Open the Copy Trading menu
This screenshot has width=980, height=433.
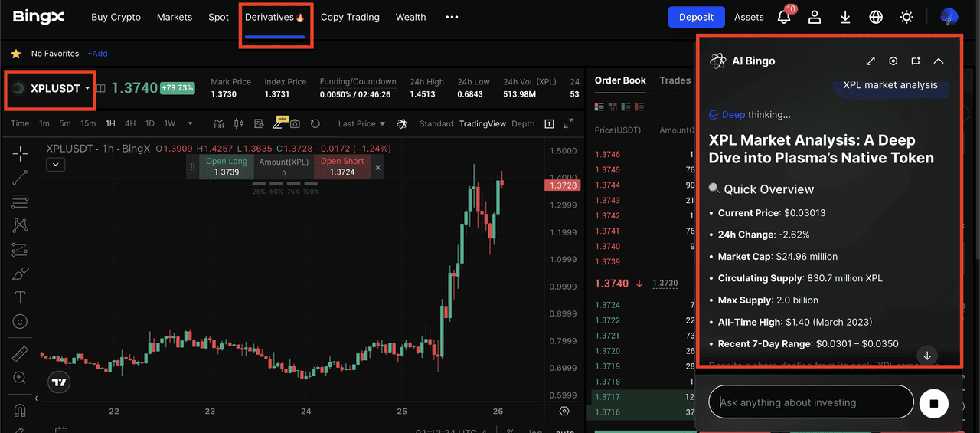[x=350, y=17]
